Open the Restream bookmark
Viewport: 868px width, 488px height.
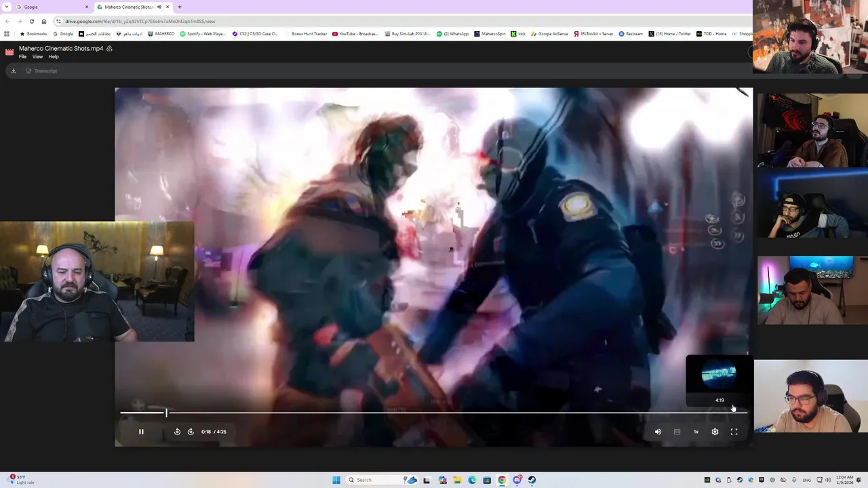tap(631, 34)
